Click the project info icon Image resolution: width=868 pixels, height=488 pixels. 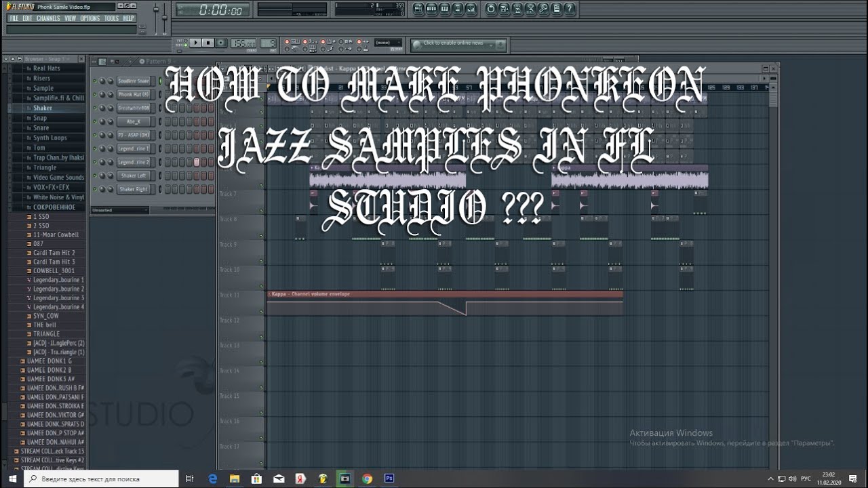pos(557,9)
